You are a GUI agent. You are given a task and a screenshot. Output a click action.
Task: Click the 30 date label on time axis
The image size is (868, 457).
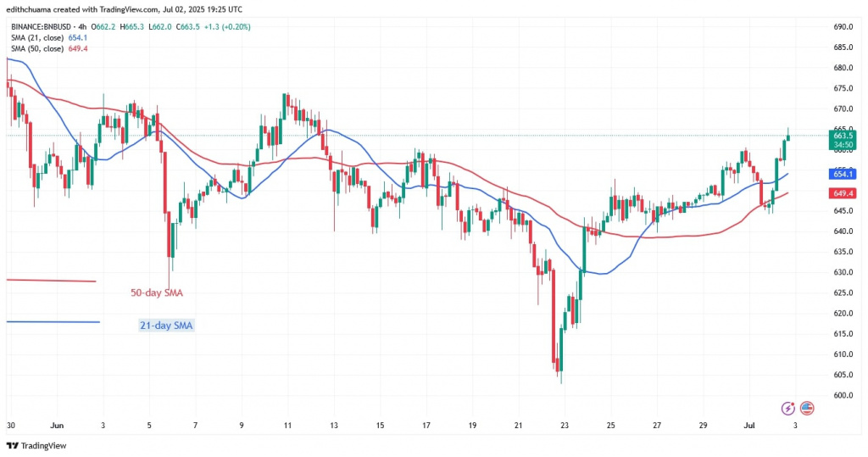[10, 426]
